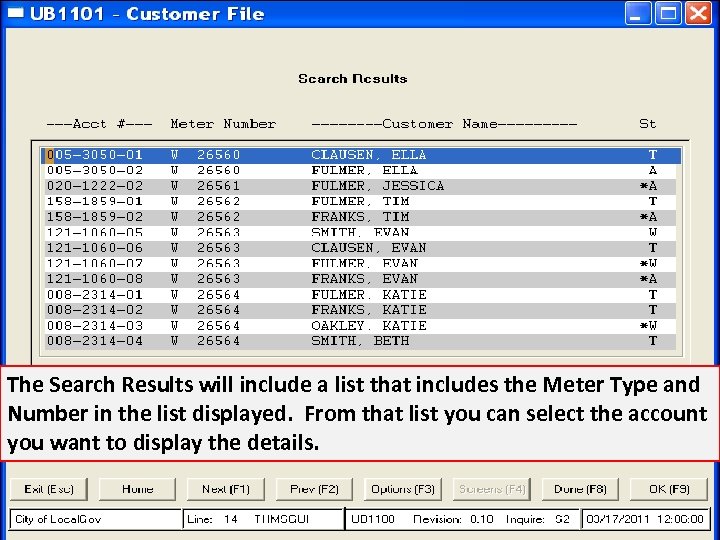Select account 121-1060-07 FULMER, EVAN
This screenshot has height=540, width=720.
point(360,264)
